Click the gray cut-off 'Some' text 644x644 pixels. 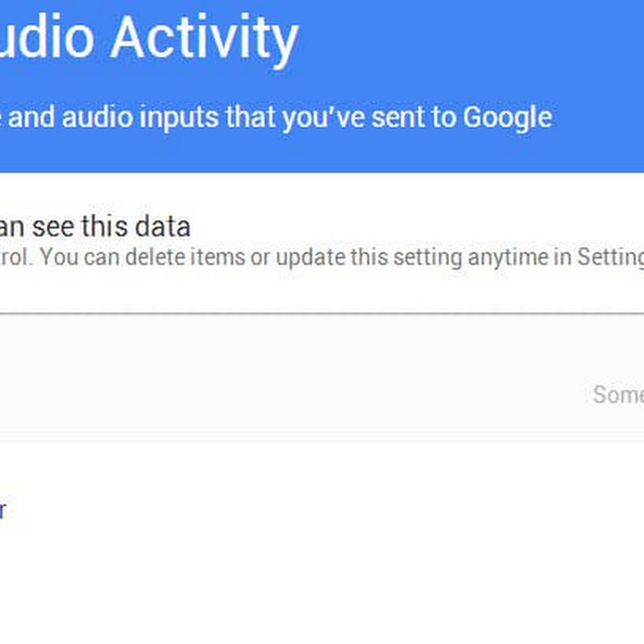pos(618,395)
